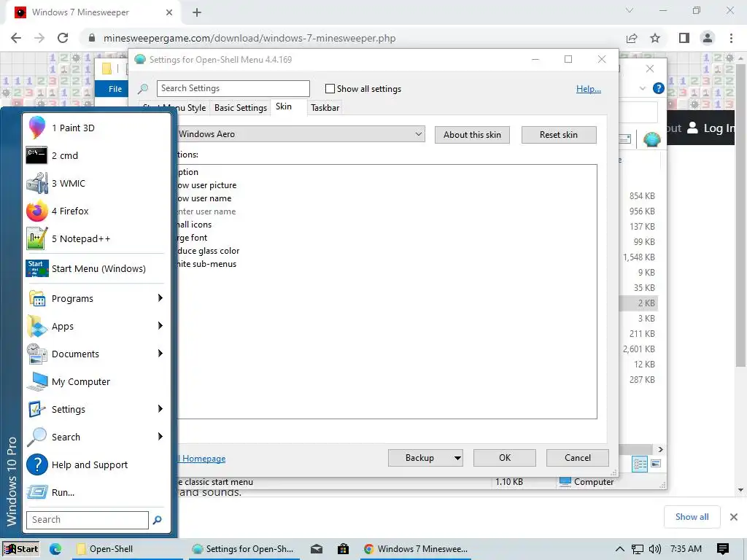Image resolution: width=747 pixels, height=560 pixels.
Task: Select the Large font option text
Action: coord(193,238)
